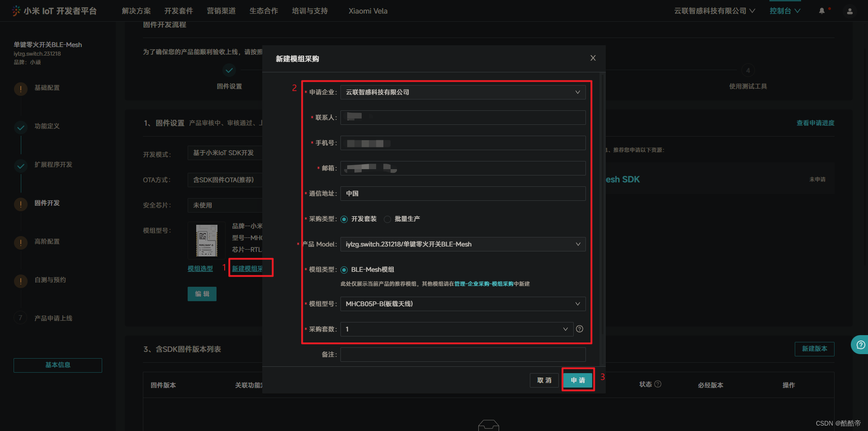Viewport: 868px width, 431px height.
Task: Go to 扩展程序开发 step
Action: (x=53, y=165)
